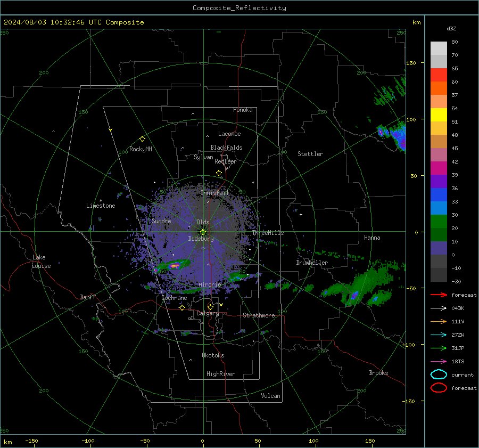The height and width of the screenshot is (448, 479).
Task: Click the HighRiver label
Action: [x=221, y=374]
